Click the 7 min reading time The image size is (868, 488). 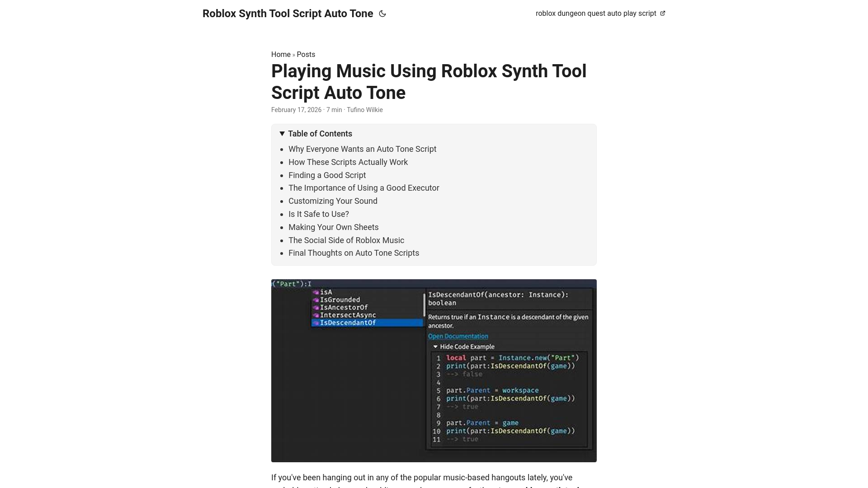pyautogui.click(x=334, y=110)
